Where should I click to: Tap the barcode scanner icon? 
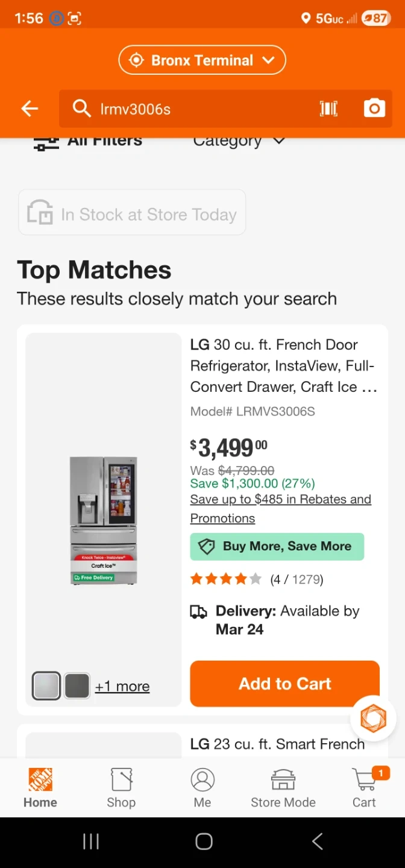click(328, 108)
